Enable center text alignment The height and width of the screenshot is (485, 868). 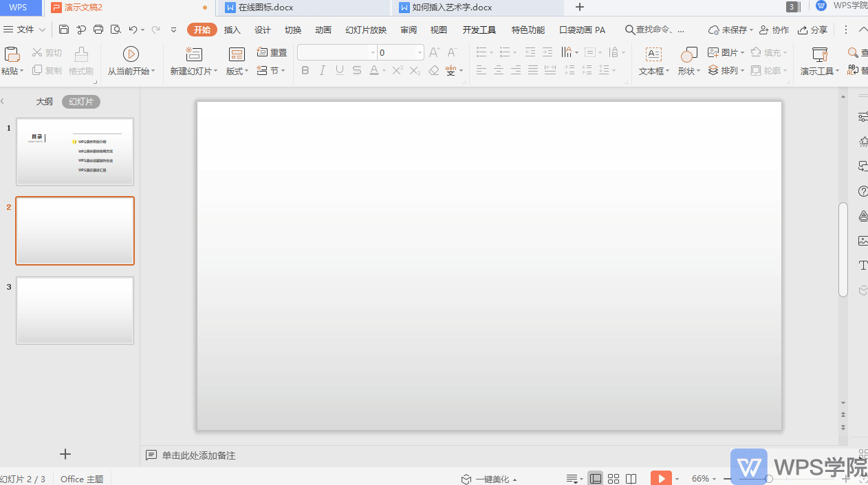[x=498, y=69]
